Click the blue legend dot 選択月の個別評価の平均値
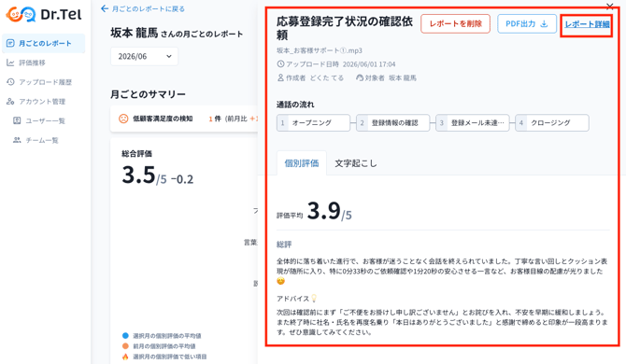 tap(125, 336)
